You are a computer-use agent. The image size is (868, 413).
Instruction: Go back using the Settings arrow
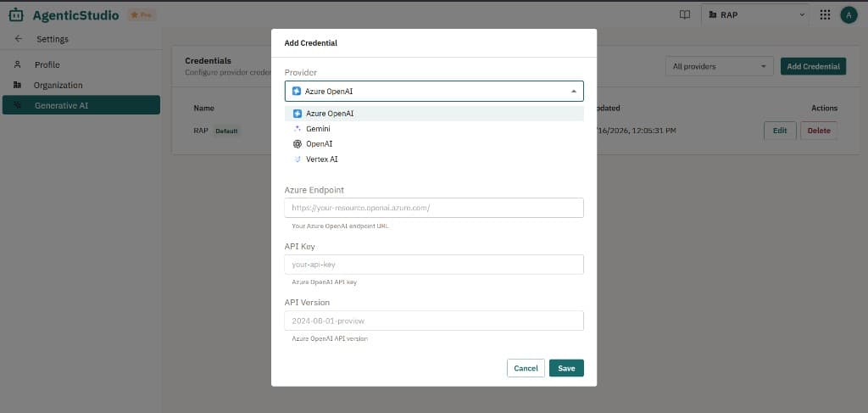[x=19, y=39]
